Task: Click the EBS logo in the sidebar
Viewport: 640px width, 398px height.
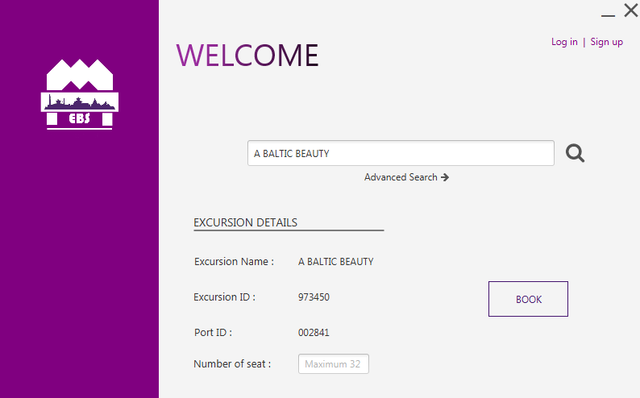Action: click(x=80, y=95)
